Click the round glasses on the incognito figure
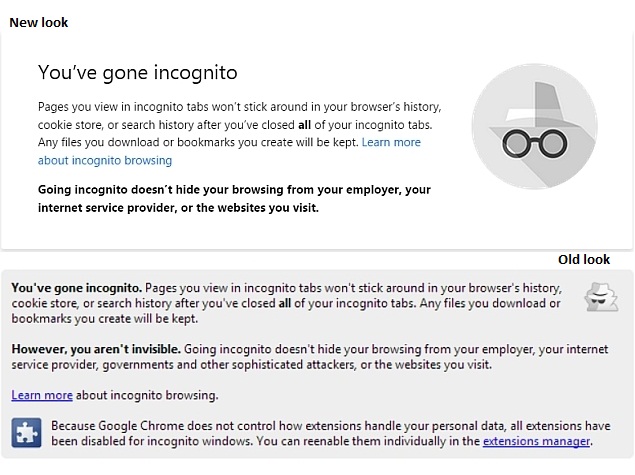The height and width of the screenshot is (475, 635). (535, 143)
